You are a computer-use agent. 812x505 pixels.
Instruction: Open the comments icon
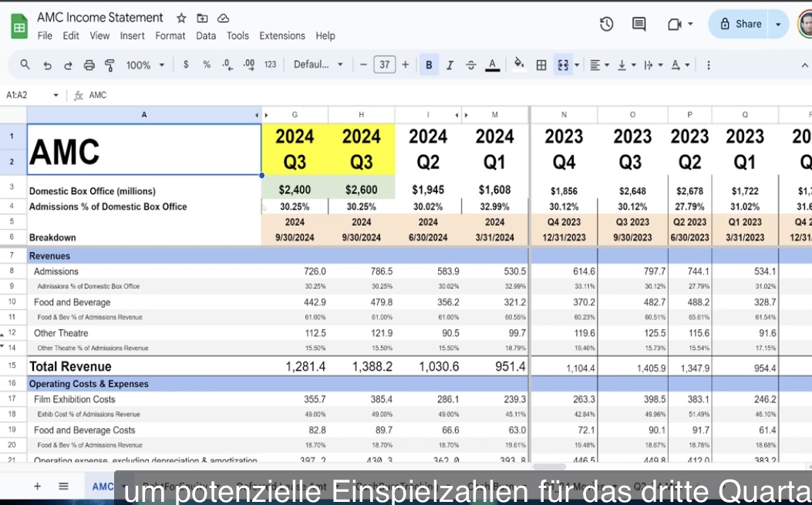[x=639, y=24]
